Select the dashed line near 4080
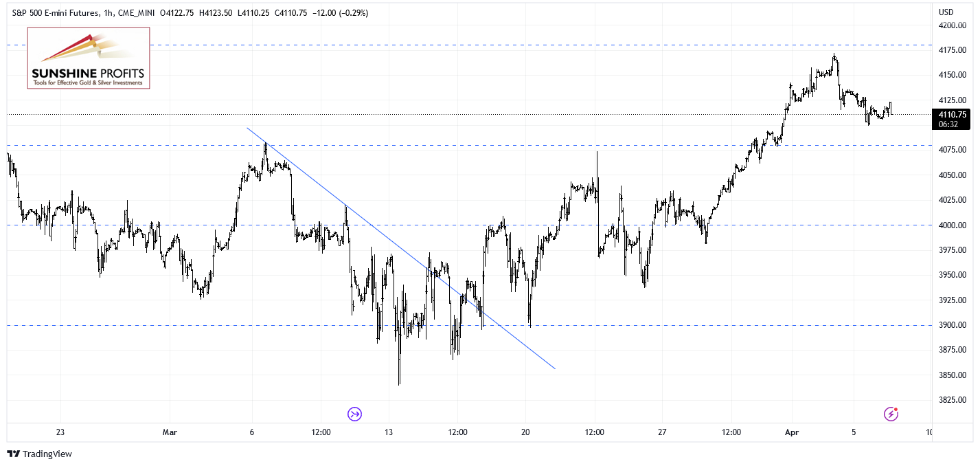Screen dimensions: 980x466 [467, 145]
